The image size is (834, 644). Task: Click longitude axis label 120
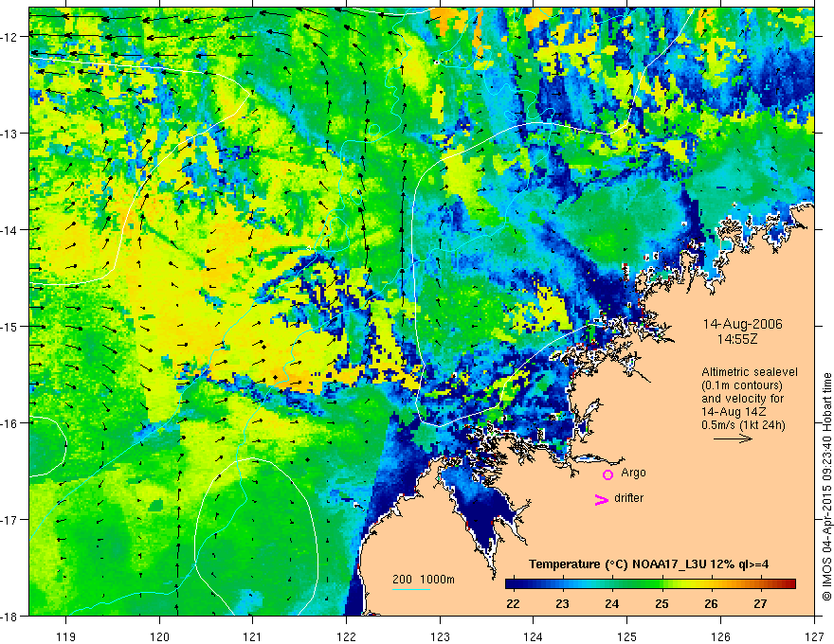[x=159, y=636]
